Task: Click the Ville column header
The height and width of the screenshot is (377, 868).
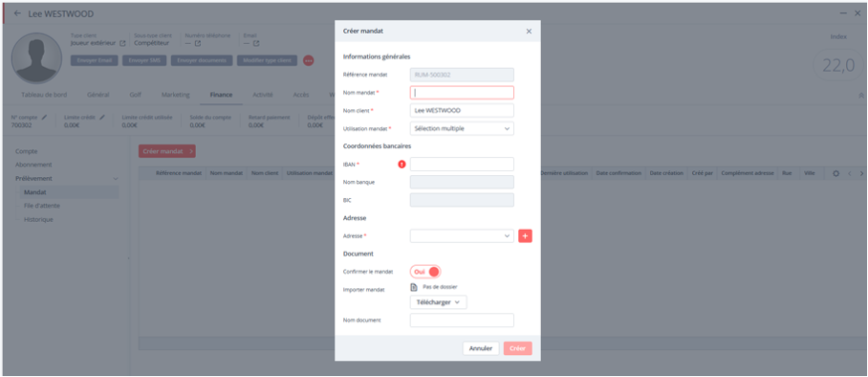Action: 810,173
